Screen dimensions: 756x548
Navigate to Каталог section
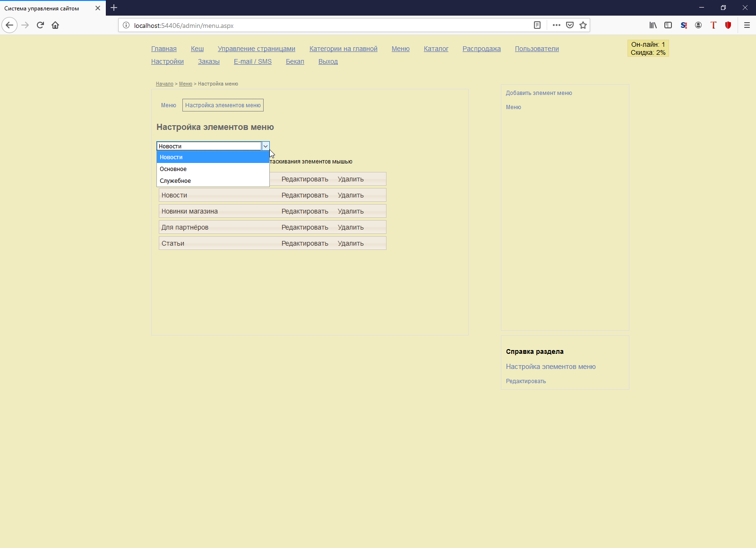(436, 49)
